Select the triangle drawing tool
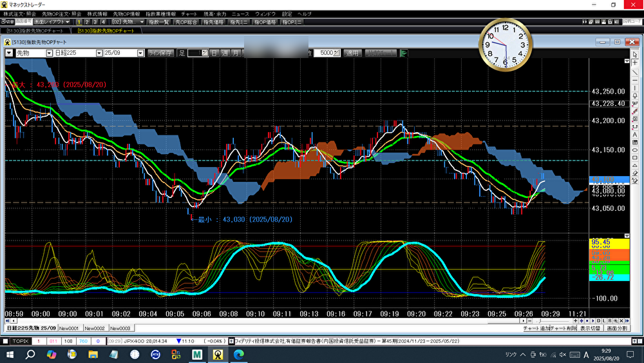Viewport: 644px width, 363px height. pos(635,166)
